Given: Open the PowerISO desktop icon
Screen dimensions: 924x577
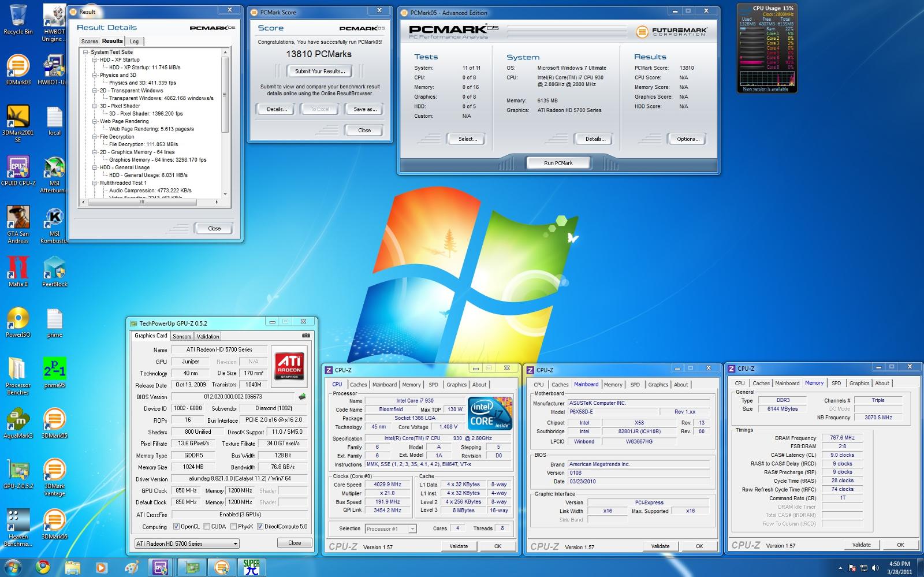Looking at the screenshot, I should pos(18,322).
